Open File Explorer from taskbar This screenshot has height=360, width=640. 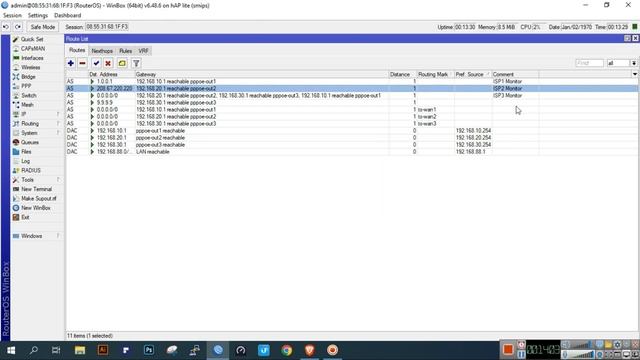tap(80, 350)
